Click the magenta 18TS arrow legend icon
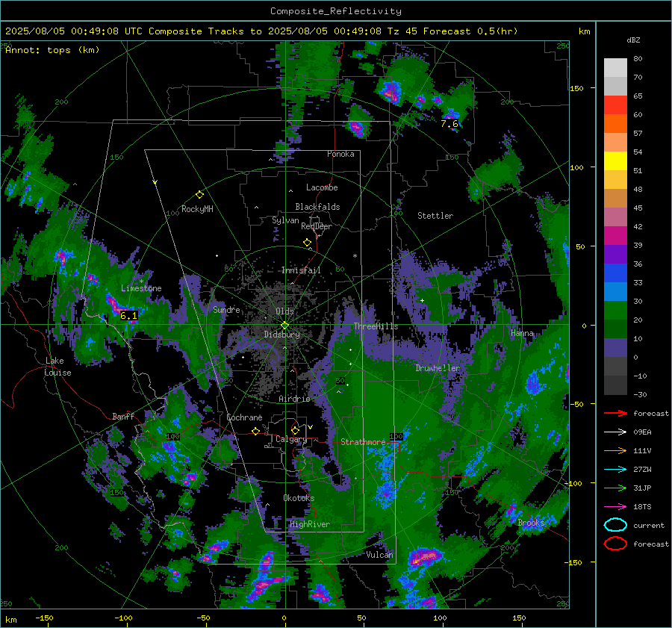The image size is (672, 628). click(x=615, y=507)
